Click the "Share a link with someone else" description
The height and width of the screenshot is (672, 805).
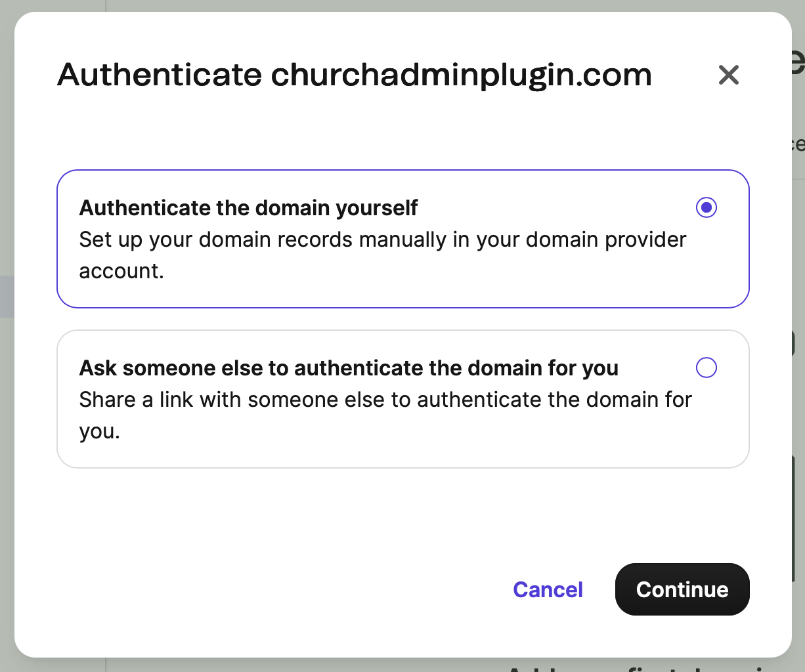coord(385,400)
